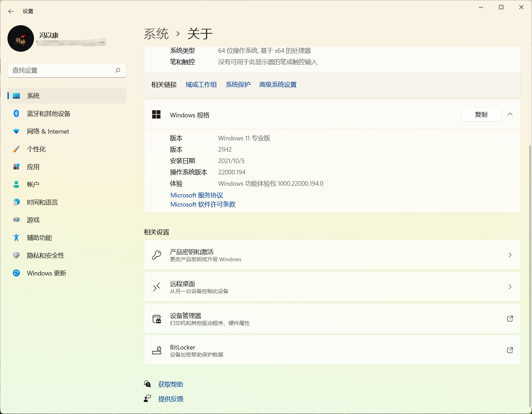Click the user avatar picture

[x=21, y=38]
